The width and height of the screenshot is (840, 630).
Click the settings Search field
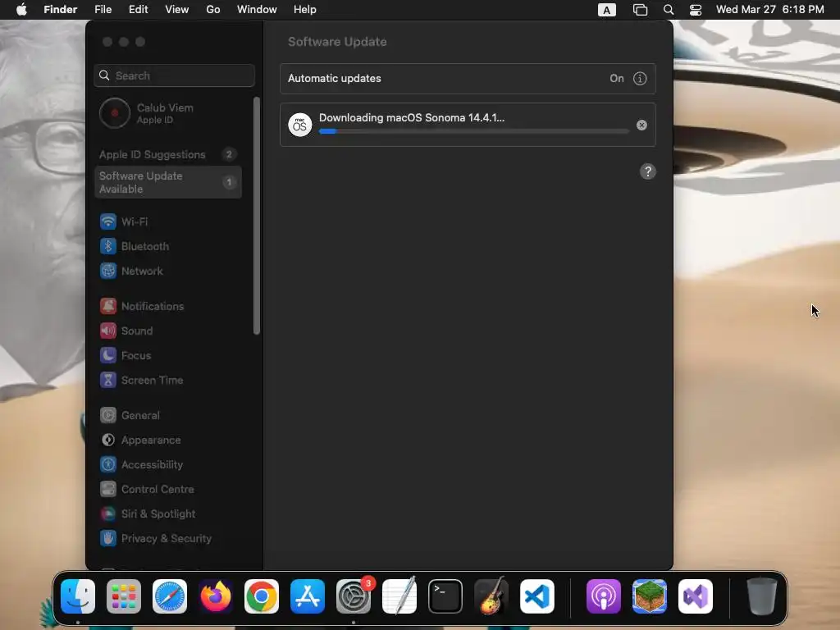coord(174,76)
